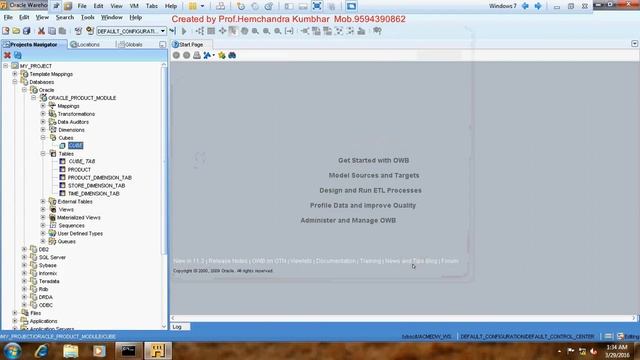Open the OWB File menu
Image resolution: width=640 pixels, height=360 pixels.
point(8,17)
